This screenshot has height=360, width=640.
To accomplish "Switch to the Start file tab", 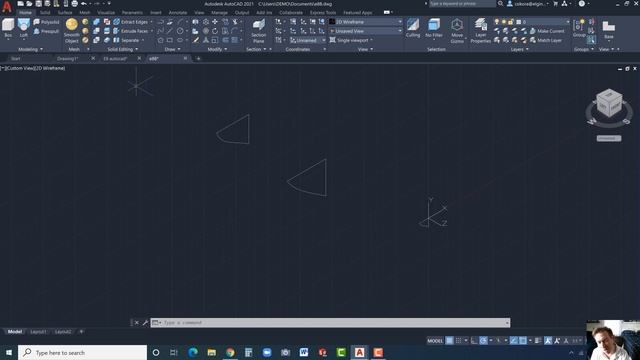I will coord(16,59).
